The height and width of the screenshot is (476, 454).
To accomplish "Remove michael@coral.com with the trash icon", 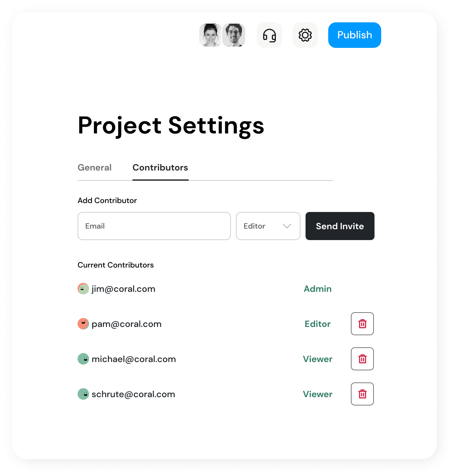I will [x=362, y=359].
